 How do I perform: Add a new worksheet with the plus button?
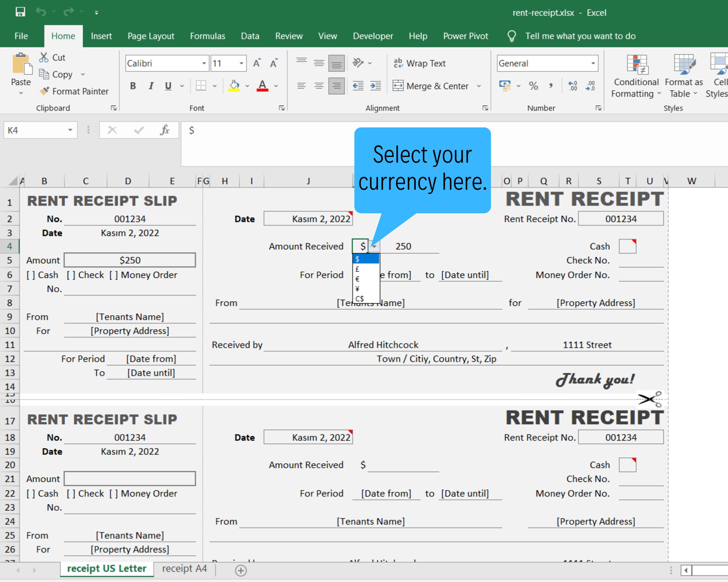coord(241,570)
